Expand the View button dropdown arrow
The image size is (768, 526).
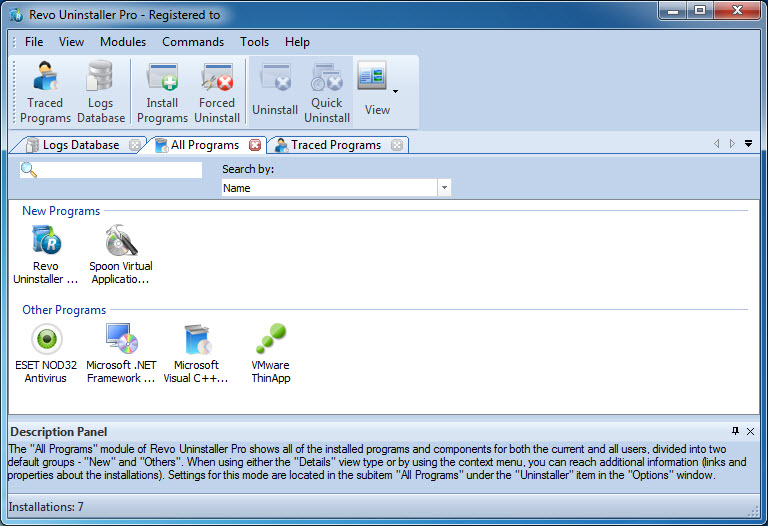[x=395, y=91]
